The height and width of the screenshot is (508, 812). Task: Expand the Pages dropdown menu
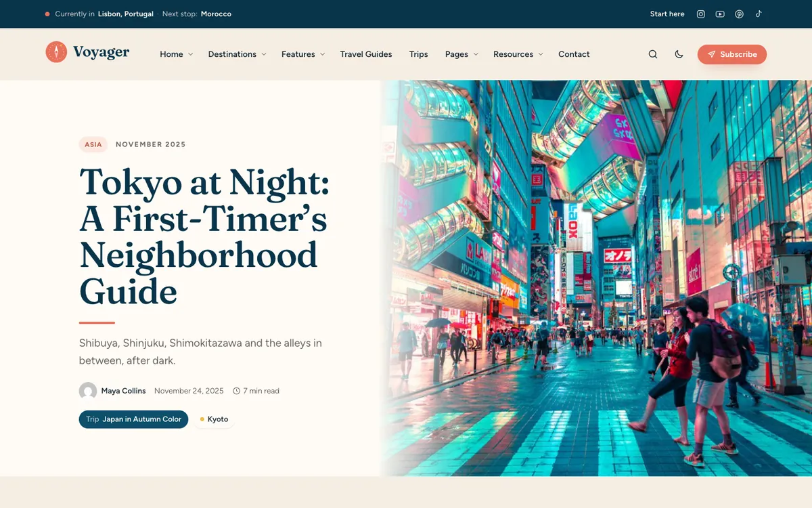462,54
